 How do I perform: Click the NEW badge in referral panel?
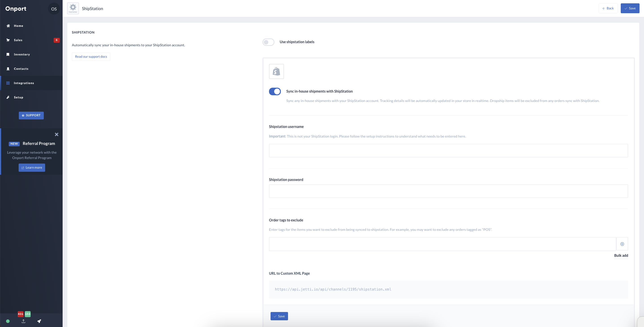[x=14, y=144]
